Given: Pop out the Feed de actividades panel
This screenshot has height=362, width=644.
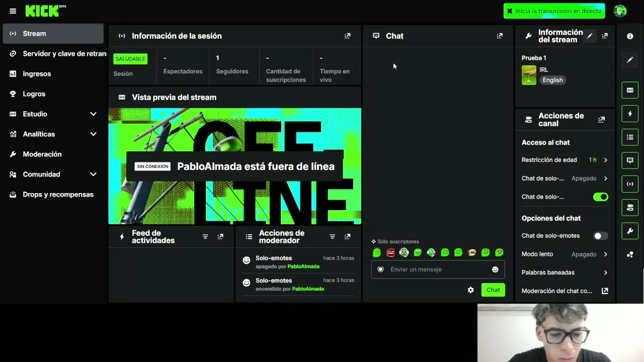Looking at the screenshot, I should point(220,236).
